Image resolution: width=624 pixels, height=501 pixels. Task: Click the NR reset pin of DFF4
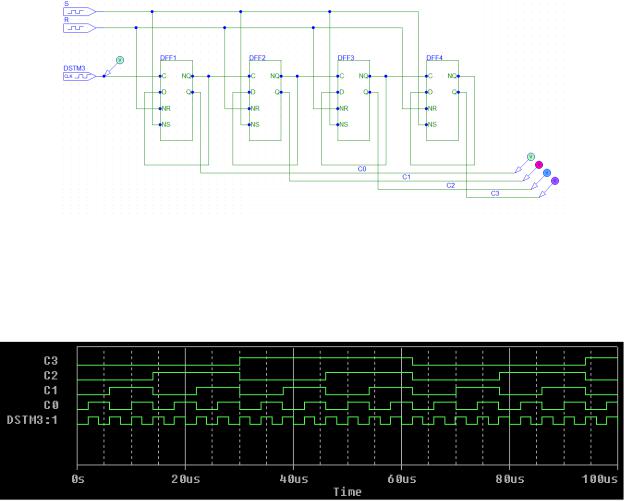pos(432,108)
